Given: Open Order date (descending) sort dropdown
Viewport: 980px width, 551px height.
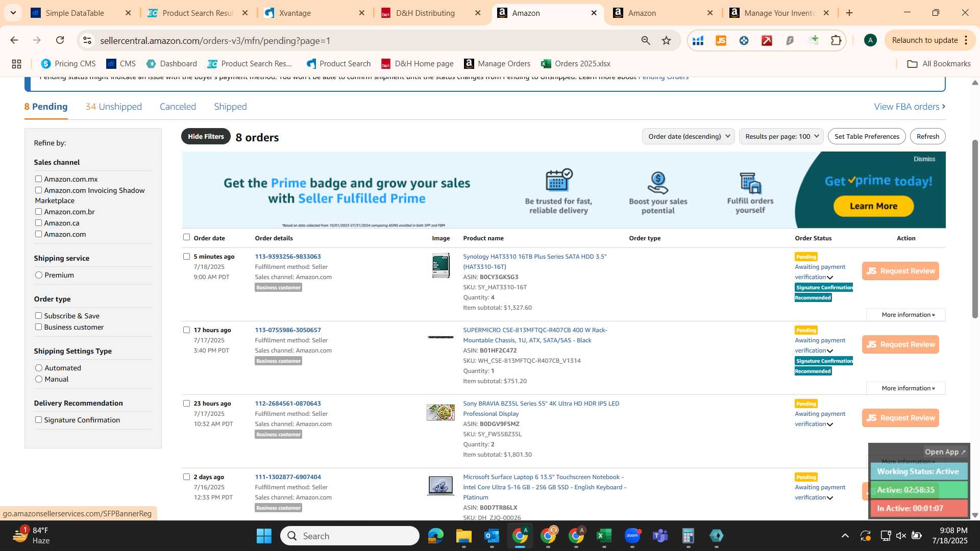Looking at the screenshot, I should 688,136.
